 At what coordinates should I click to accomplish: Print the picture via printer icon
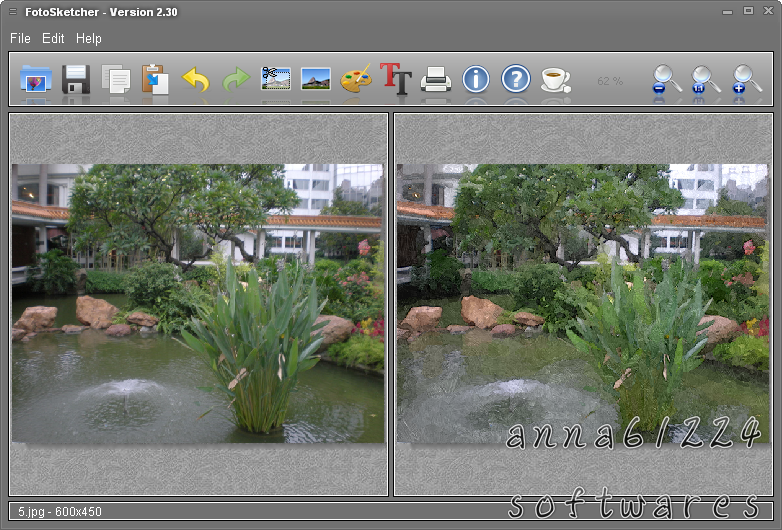436,79
